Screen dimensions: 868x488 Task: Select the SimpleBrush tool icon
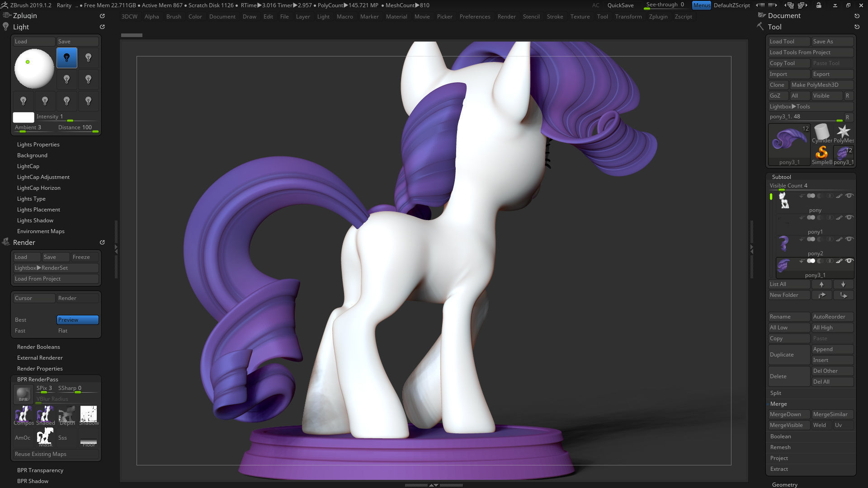[x=821, y=155]
